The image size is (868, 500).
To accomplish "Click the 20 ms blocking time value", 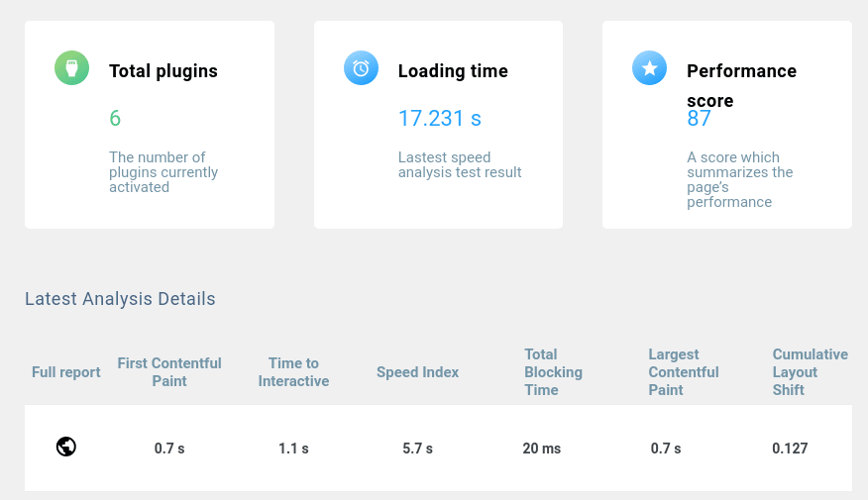I will [x=542, y=449].
